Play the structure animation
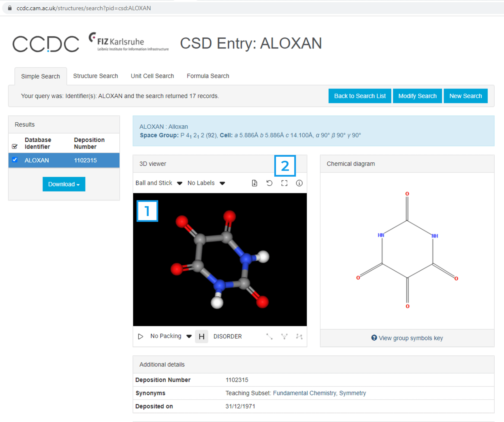This screenshot has height=422, width=504. (141, 336)
